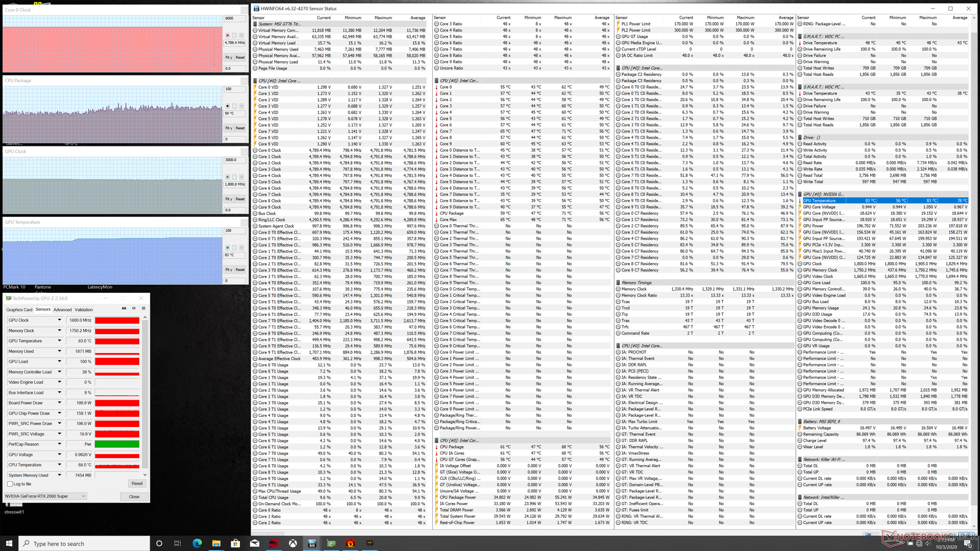Click Reset in the GPU Clock graph
Screen dimensions: 980x551
click(240, 199)
